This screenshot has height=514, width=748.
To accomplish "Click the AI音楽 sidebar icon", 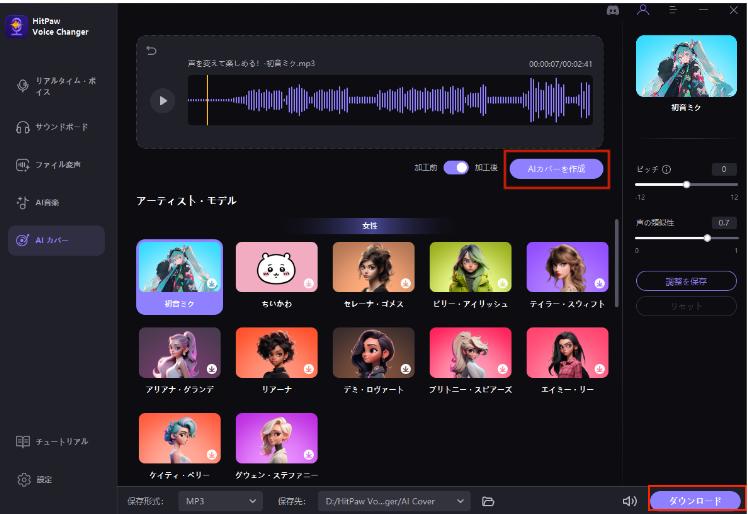I will pyautogui.click(x=22, y=202).
